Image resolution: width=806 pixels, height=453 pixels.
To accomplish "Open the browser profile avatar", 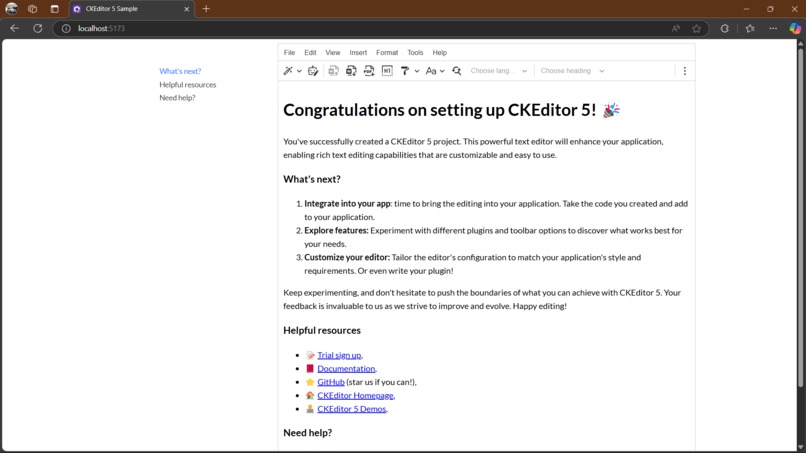I will [x=11, y=9].
